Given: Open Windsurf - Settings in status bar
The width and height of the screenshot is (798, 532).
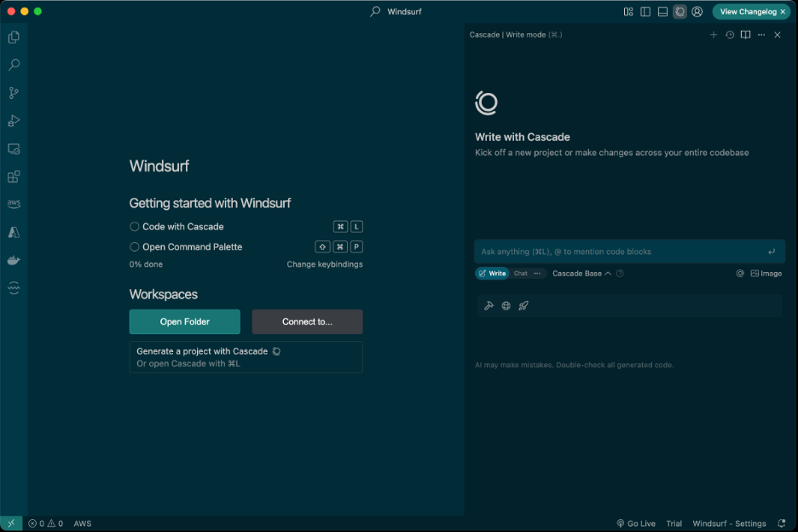Looking at the screenshot, I should coord(729,523).
